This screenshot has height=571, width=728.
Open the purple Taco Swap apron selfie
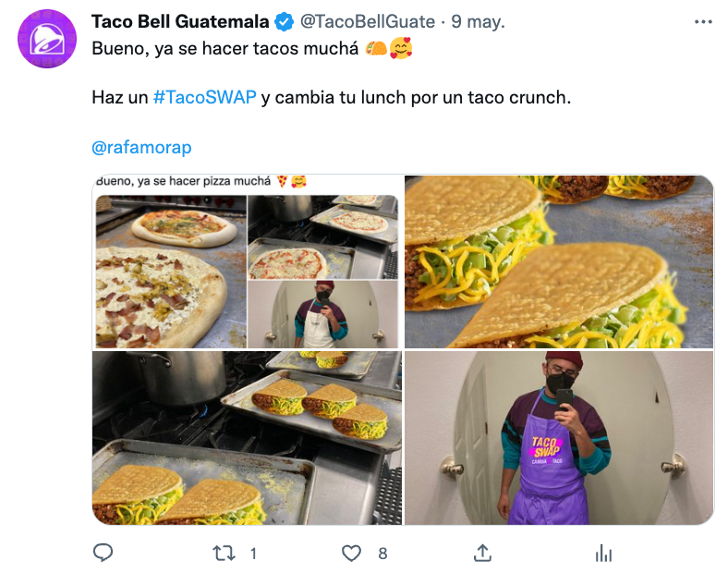coord(559,438)
